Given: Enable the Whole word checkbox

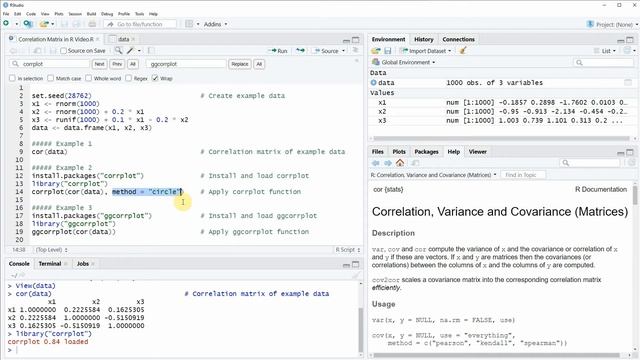Looking at the screenshot, I should click(x=89, y=78).
